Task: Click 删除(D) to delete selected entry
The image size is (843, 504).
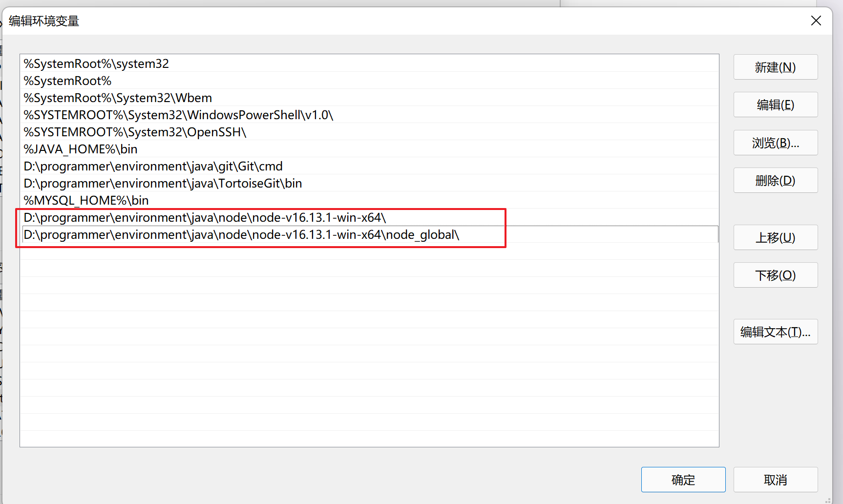Action: tap(775, 180)
